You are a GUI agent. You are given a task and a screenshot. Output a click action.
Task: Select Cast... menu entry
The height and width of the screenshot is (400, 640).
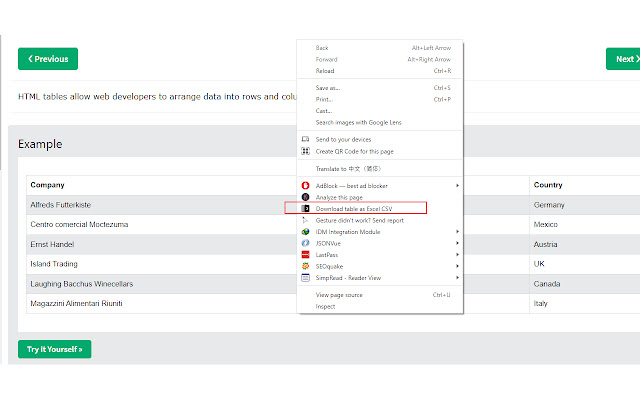pos(380,111)
